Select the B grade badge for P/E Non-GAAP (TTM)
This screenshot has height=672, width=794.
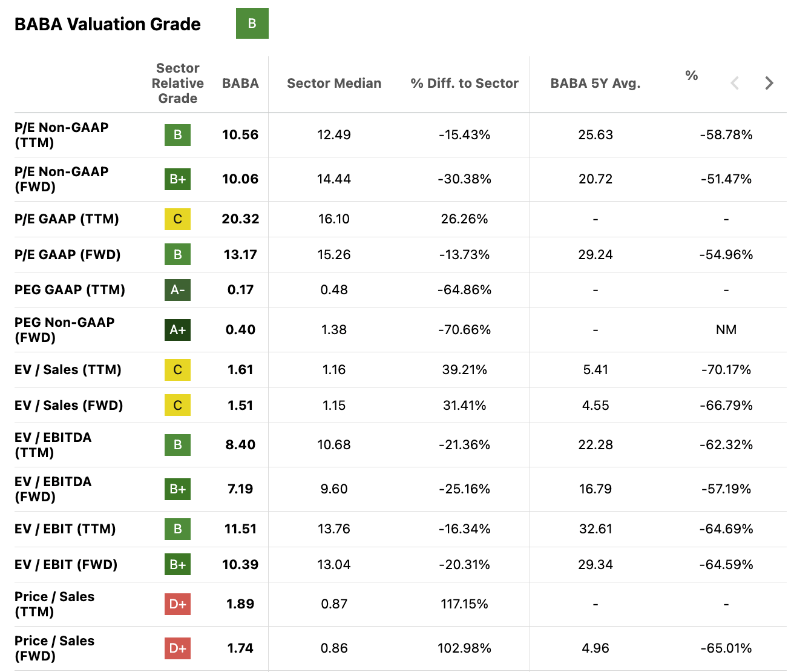[x=177, y=135]
